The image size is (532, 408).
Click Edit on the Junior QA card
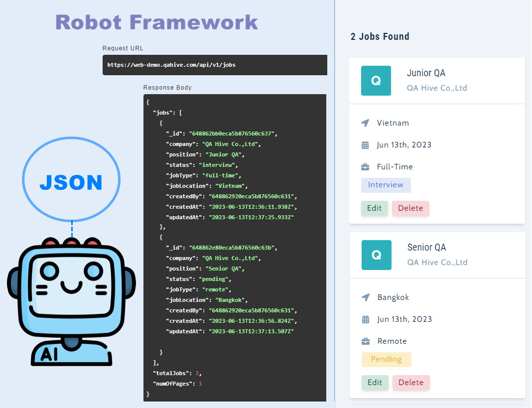(374, 208)
